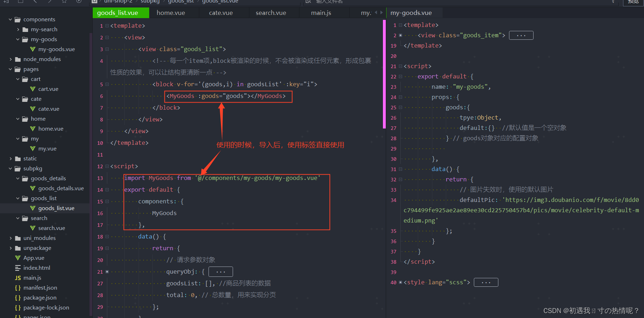Screen dimensions: 644x318
Task: Click the 'tpye:Object,' code line
Action: (x=481, y=118)
